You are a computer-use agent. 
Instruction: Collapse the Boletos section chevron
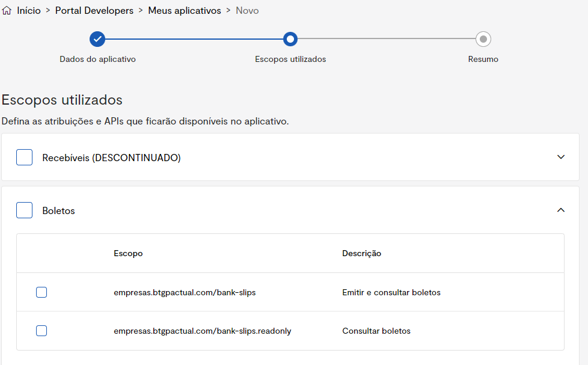pos(560,210)
